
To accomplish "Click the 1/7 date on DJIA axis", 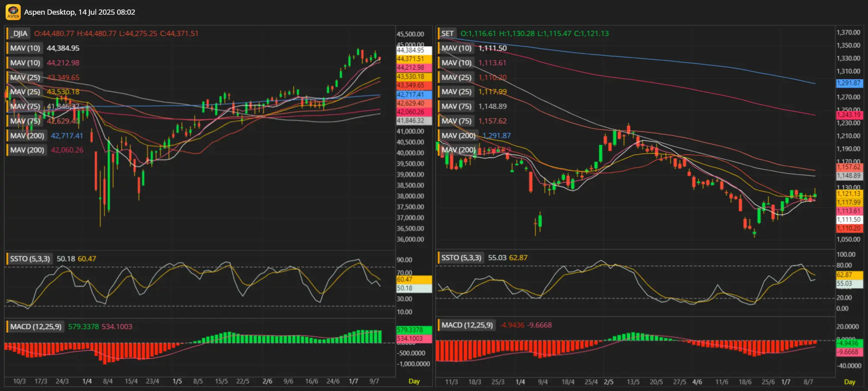I will click(x=353, y=382).
